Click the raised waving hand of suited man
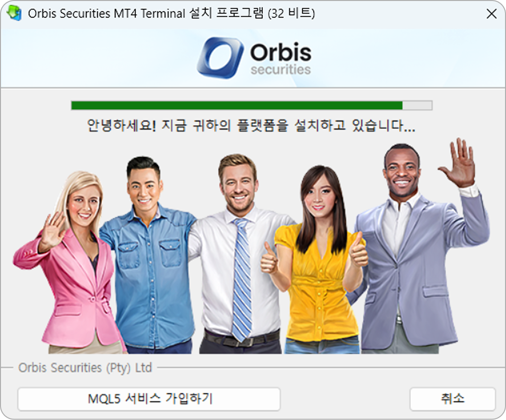Screen dimensions: 506x420 coord(458,163)
